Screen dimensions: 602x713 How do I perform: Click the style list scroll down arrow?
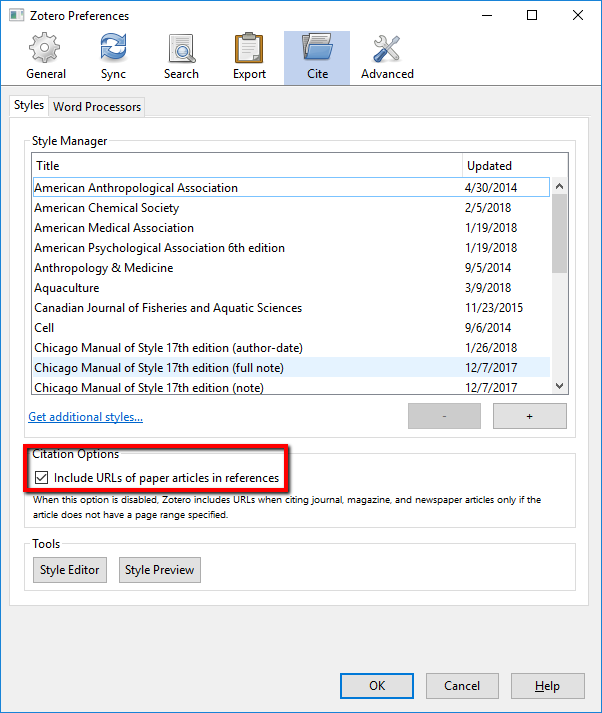(x=560, y=386)
